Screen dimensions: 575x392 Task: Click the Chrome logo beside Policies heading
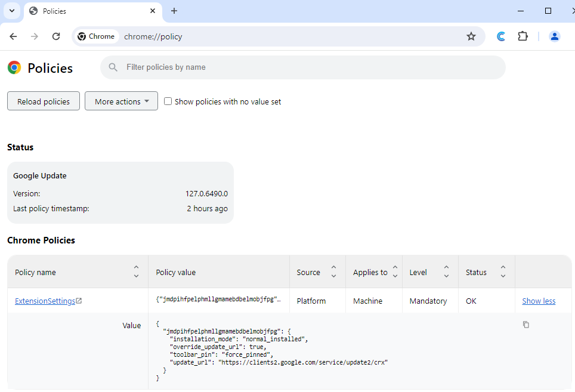pos(14,68)
